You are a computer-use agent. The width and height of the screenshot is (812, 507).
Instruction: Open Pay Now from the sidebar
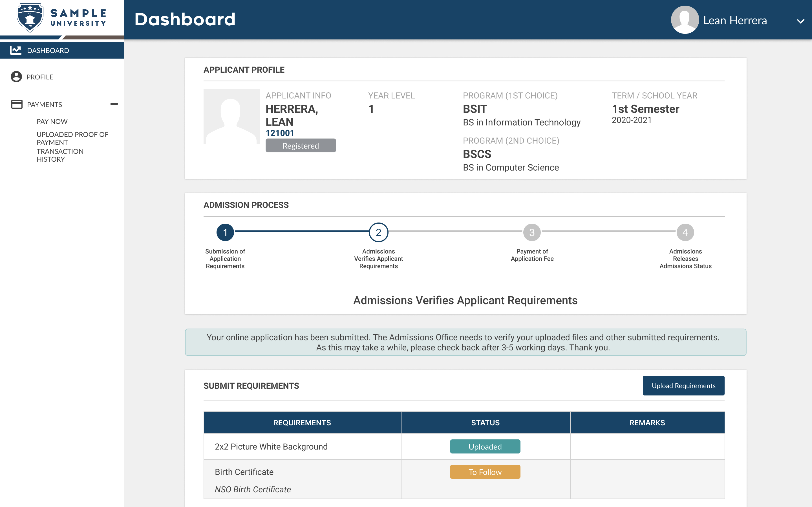point(52,121)
